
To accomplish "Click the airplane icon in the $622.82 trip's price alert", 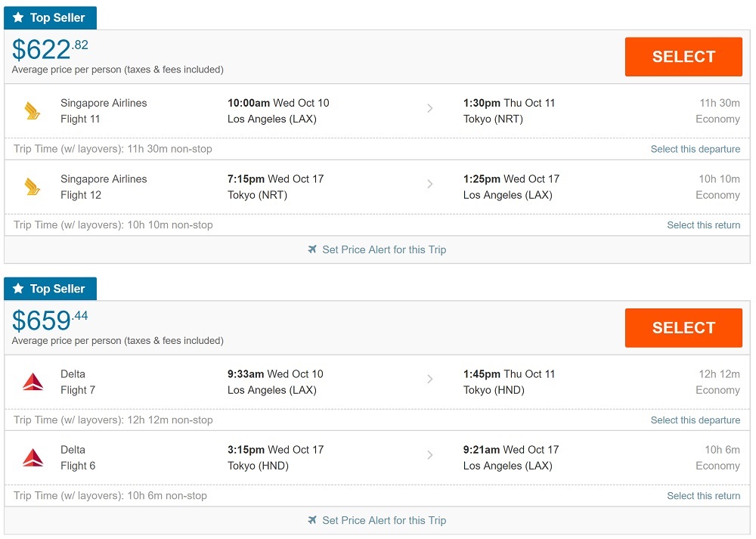I will [x=312, y=249].
